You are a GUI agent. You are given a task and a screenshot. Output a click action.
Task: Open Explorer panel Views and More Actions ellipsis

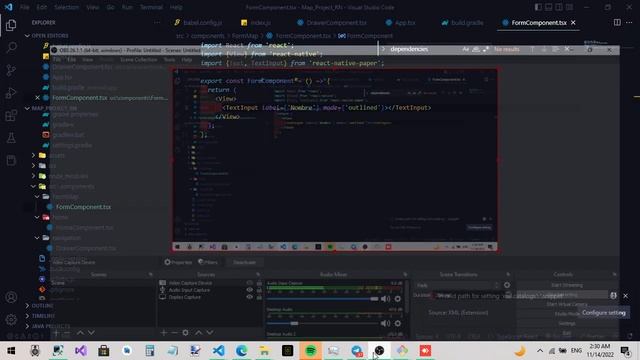157,22
